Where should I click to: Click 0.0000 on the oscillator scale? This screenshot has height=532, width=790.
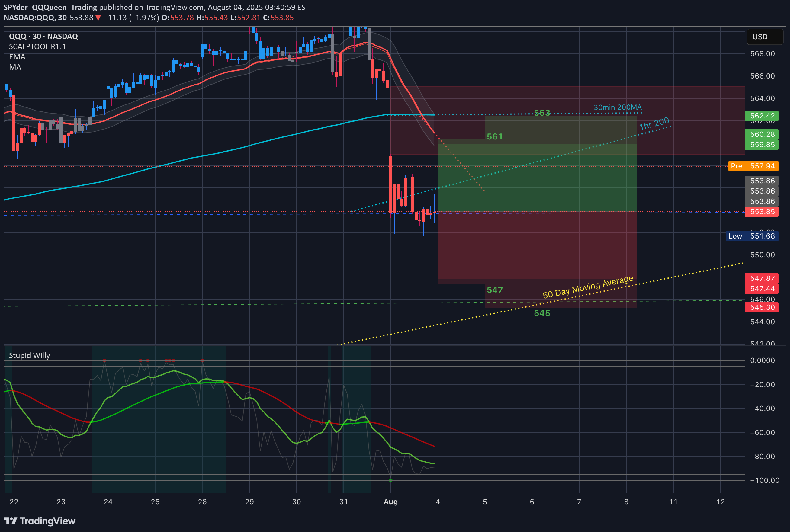[763, 360]
